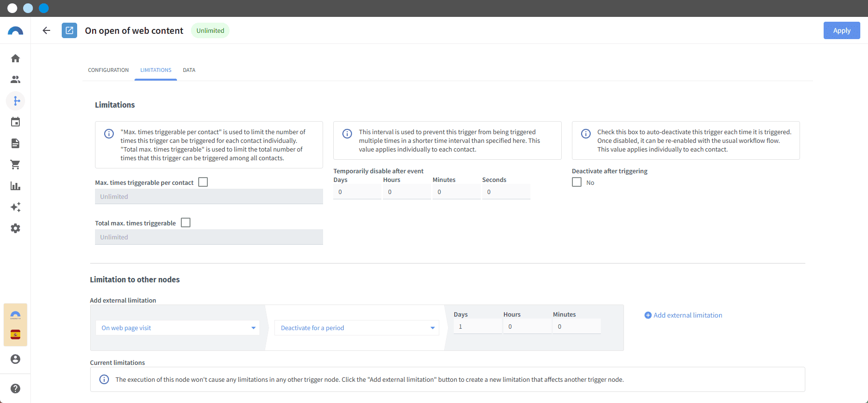Image resolution: width=868 pixels, height=403 pixels.
Task: Open the Calendar icon in sidebar
Action: click(x=15, y=122)
